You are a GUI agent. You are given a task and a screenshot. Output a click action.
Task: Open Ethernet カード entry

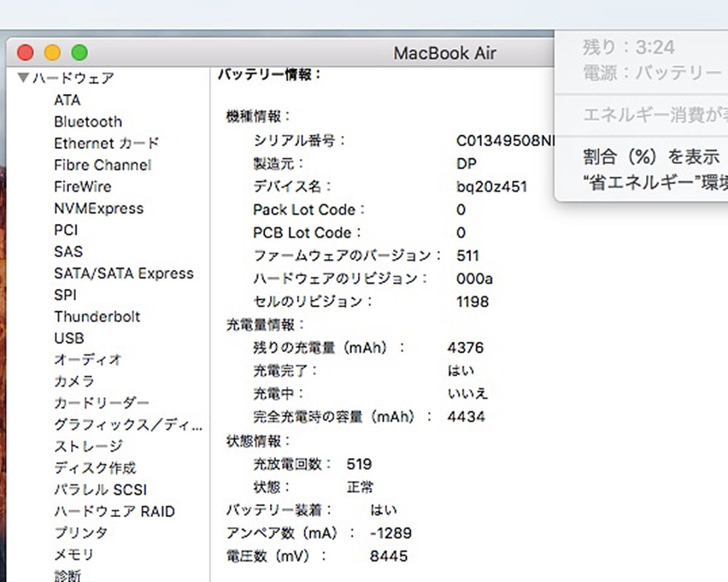[x=107, y=143]
